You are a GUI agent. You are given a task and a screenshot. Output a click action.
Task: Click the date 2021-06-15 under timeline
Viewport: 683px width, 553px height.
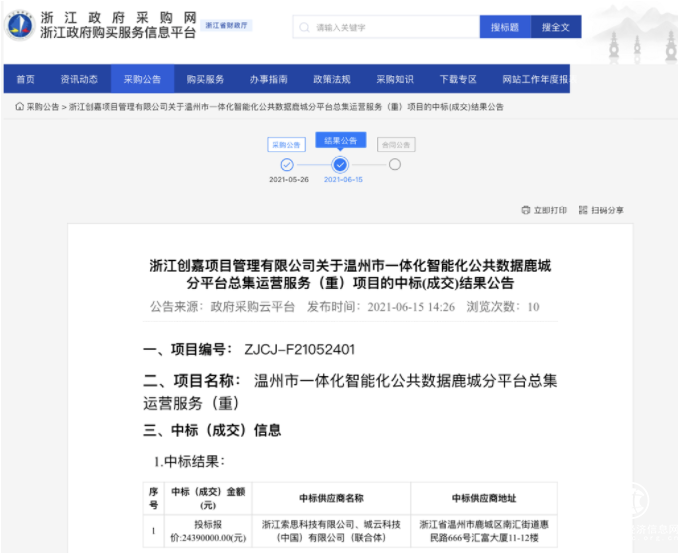[343, 179]
